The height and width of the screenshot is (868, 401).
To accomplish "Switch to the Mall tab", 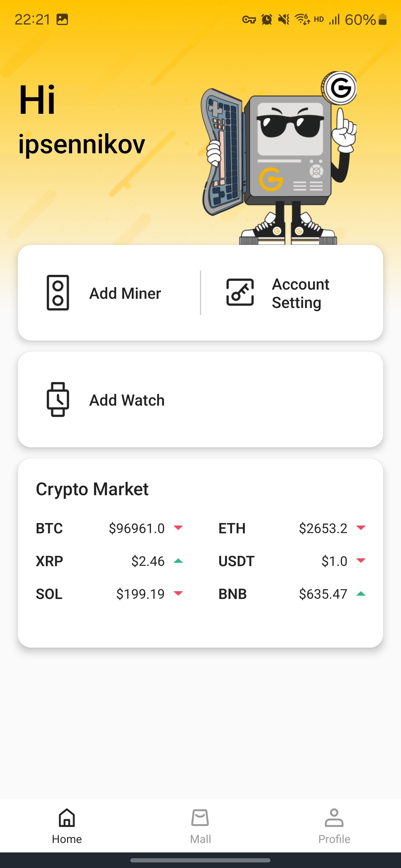I will [200, 825].
